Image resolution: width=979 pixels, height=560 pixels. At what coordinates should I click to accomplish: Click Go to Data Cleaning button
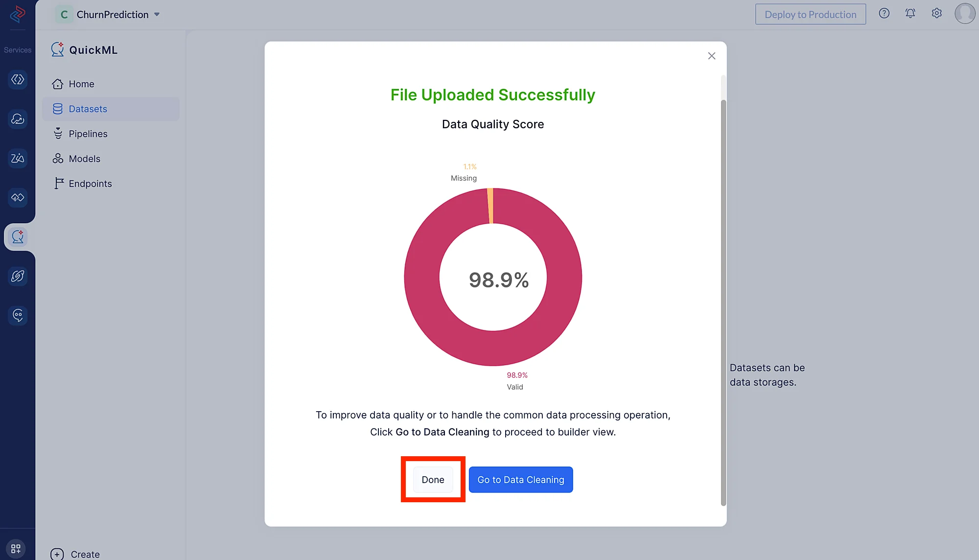coord(520,480)
